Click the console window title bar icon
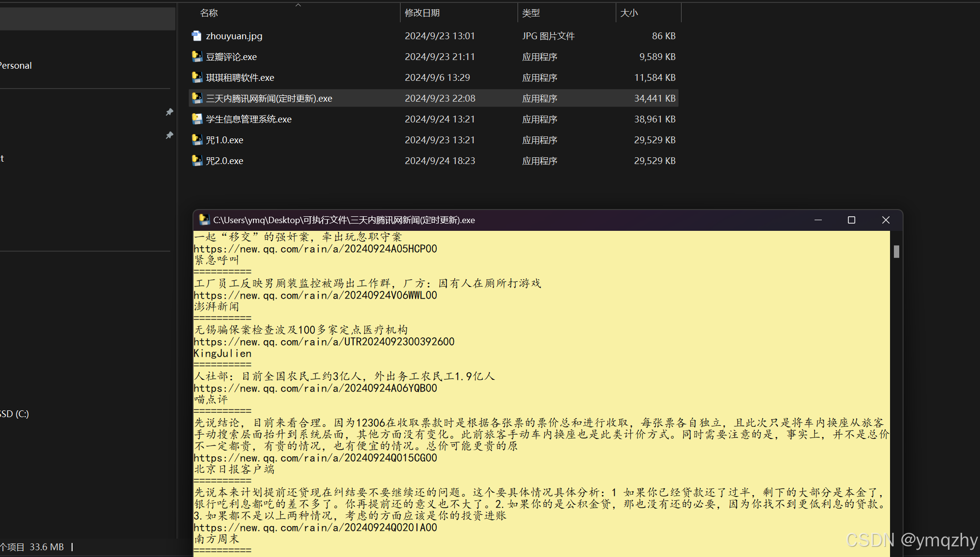 click(204, 220)
